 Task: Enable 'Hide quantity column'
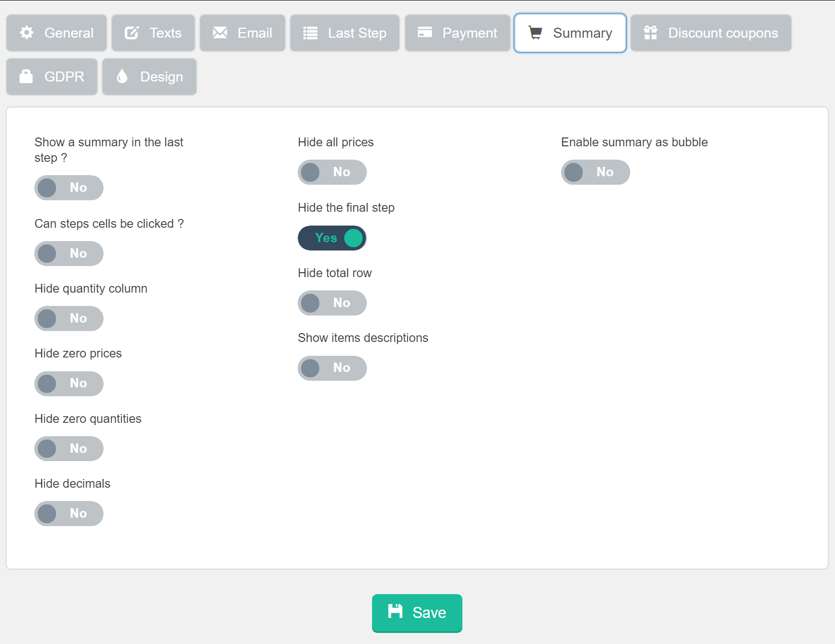tap(69, 319)
